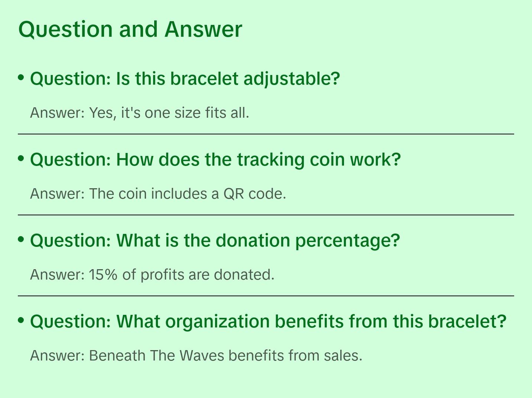532x398 pixels.
Task: Click the "Question and Answer" heading
Action: (x=130, y=29)
